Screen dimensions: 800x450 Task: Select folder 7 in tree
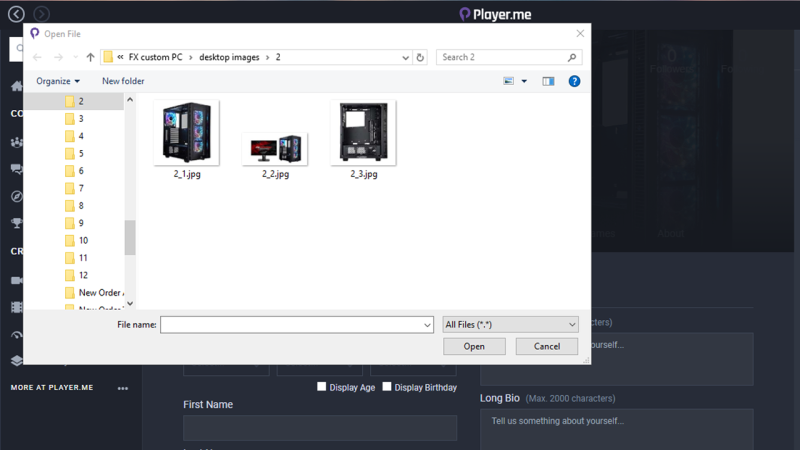tap(74, 188)
